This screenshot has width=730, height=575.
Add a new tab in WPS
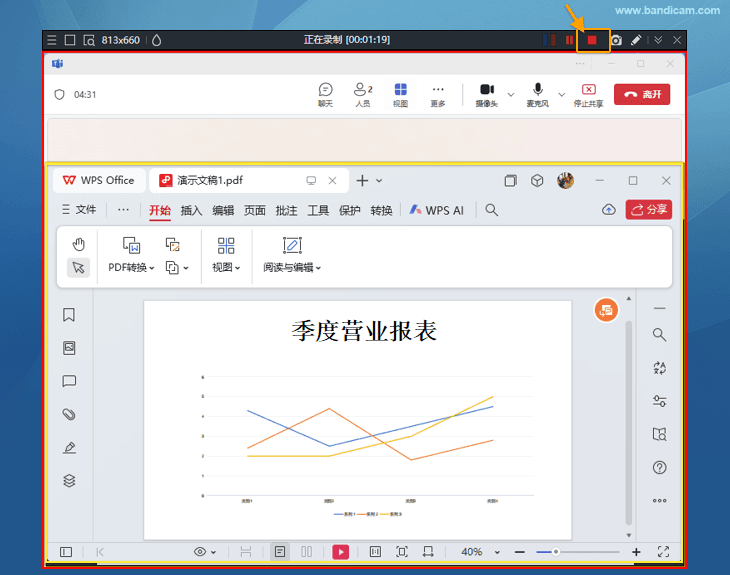362,180
